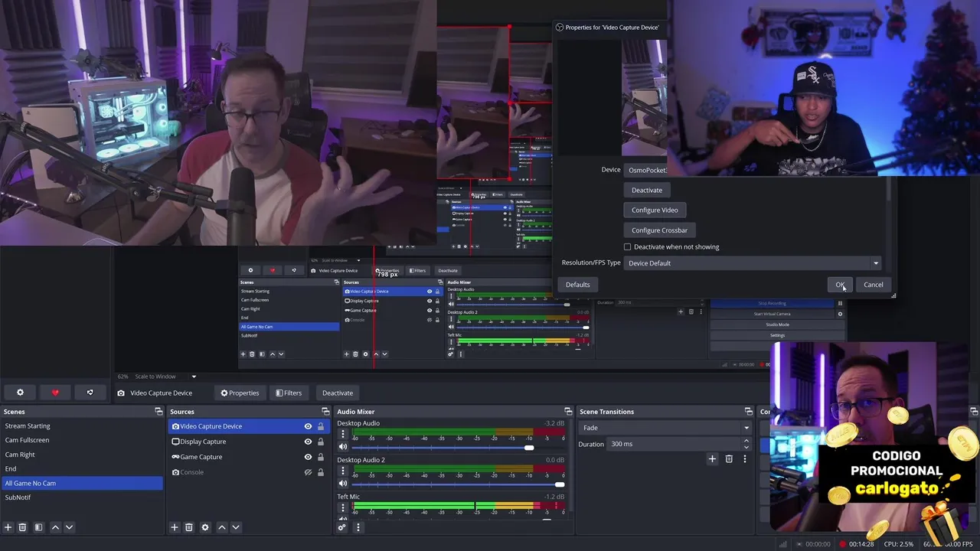Enable Deactivate when not showing checkbox
Image resolution: width=980 pixels, height=551 pixels.
click(x=628, y=247)
